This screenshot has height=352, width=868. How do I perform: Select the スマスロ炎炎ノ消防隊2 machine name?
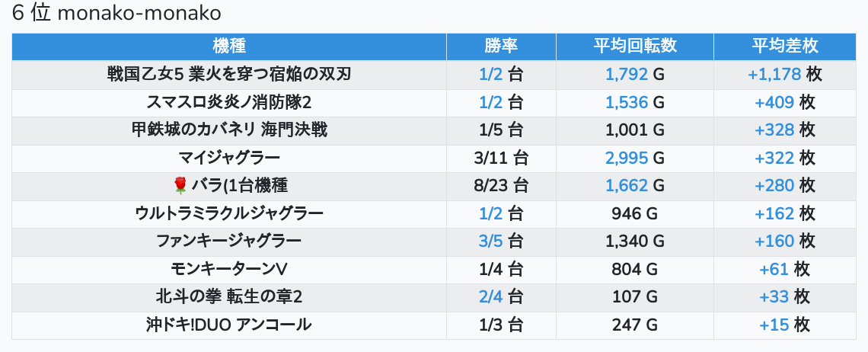coord(229,103)
